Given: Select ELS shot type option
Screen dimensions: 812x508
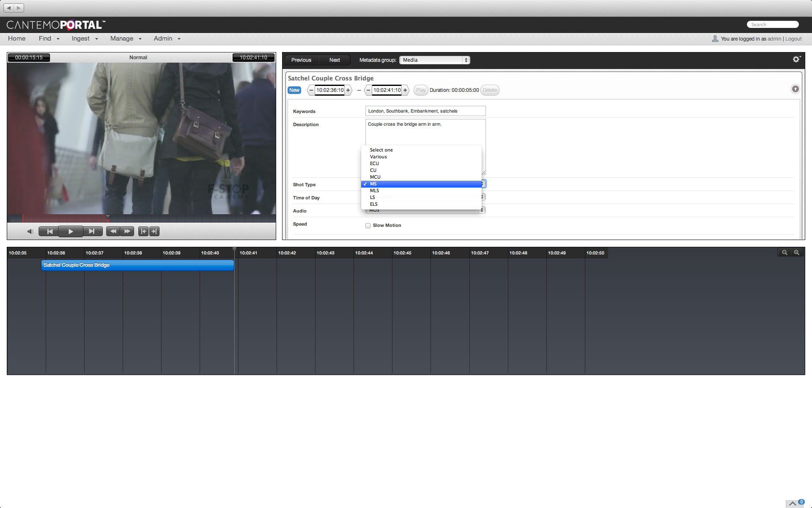Looking at the screenshot, I should tap(421, 204).
